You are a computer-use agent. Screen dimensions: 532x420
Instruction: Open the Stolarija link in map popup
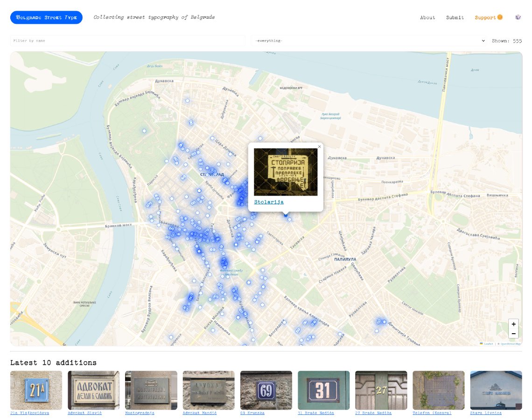pos(269,202)
